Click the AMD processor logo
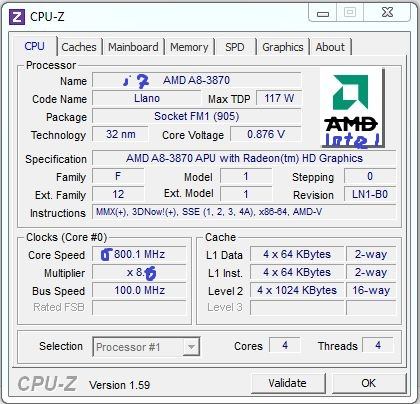 pos(352,108)
